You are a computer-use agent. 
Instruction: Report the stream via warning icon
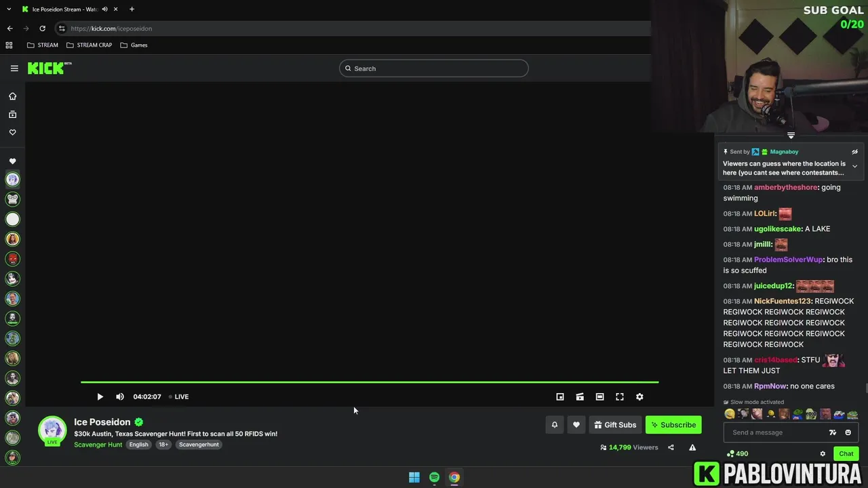pos(692,447)
